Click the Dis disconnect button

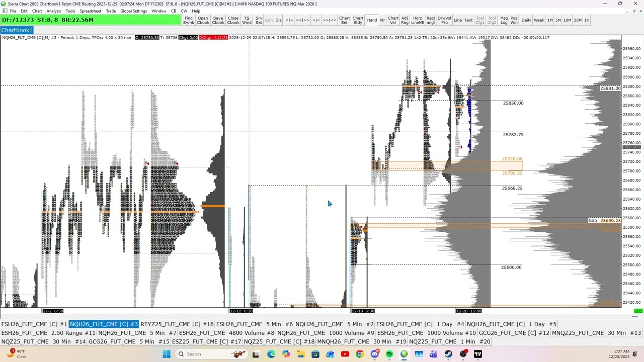278,20
